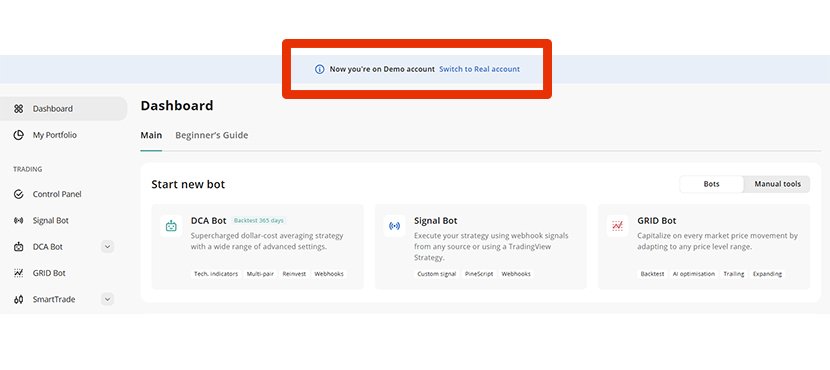This screenshot has width=830, height=370.
Task: Switch to the Bots toggle option
Action: [711, 184]
